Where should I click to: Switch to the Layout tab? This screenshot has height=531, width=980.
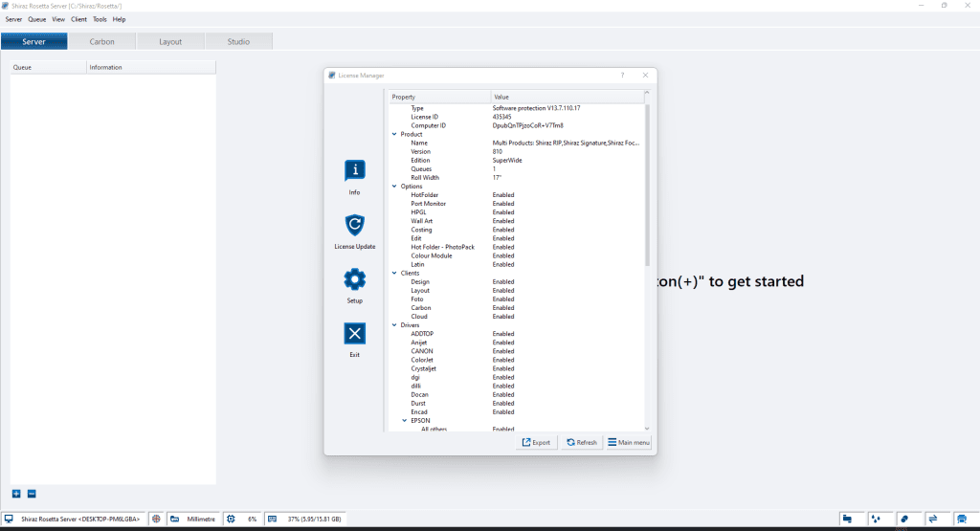(x=170, y=42)
